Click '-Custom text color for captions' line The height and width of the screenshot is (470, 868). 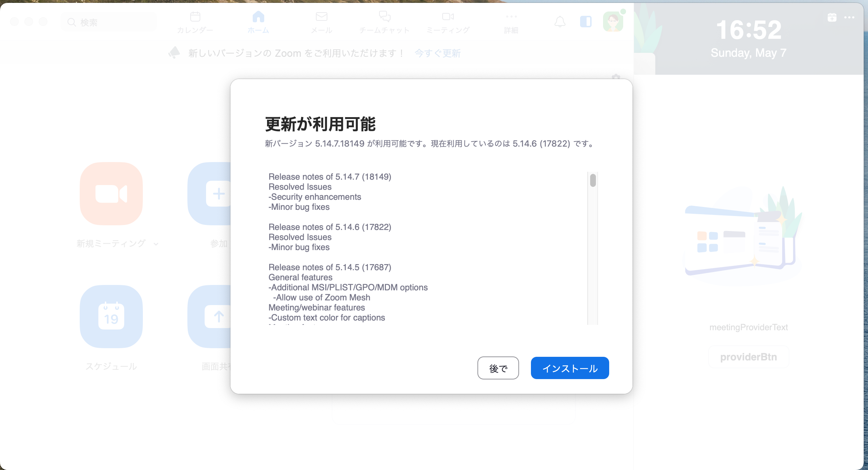coord(326,318)
